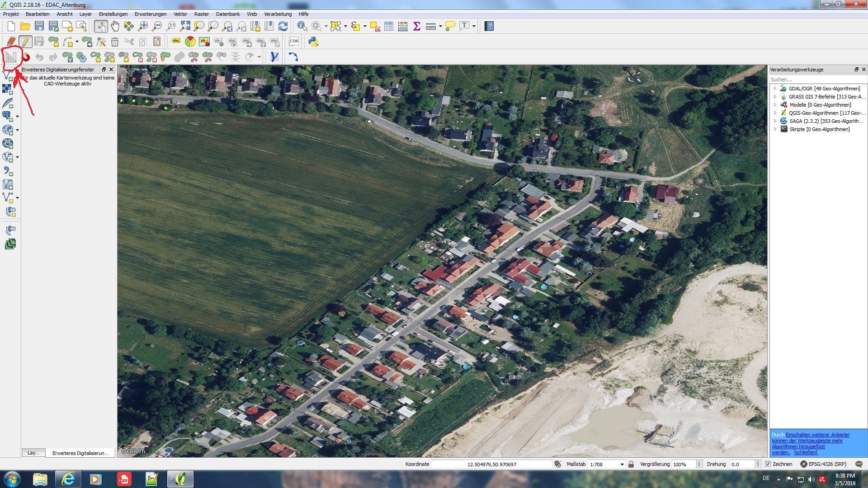Open the Windows Start menu
Viewport: 868px width, 488px height.
[x=12, y=479]
